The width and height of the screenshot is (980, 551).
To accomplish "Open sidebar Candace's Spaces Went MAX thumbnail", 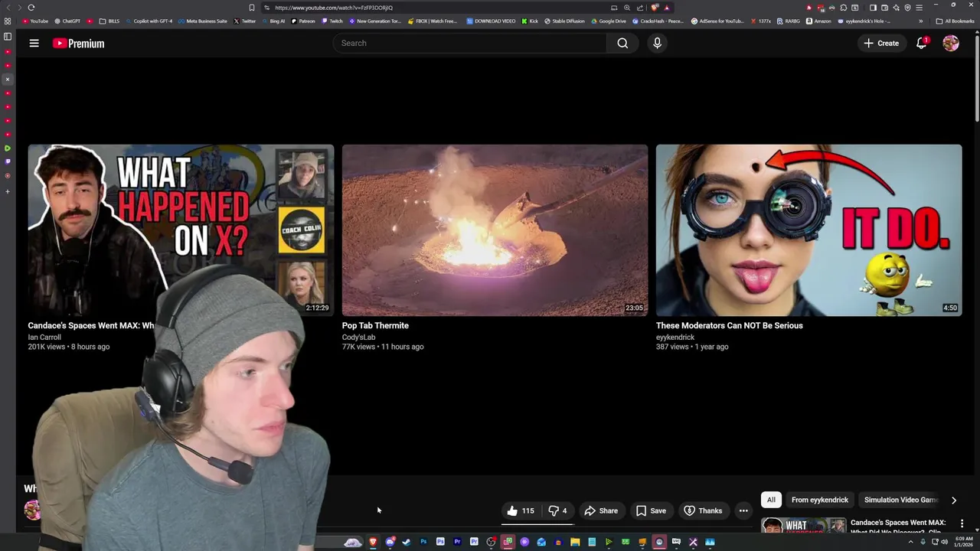I will click(x=803, y=525).
